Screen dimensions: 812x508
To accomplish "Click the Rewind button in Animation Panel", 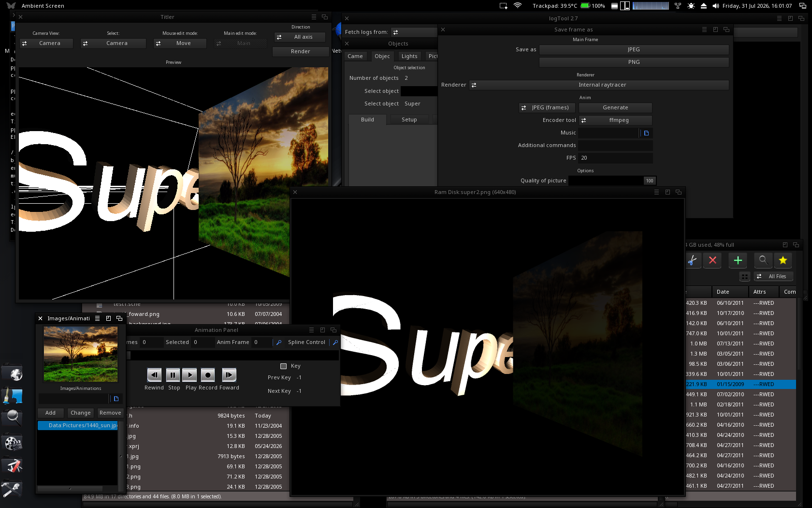I will [x=154, y=374].
